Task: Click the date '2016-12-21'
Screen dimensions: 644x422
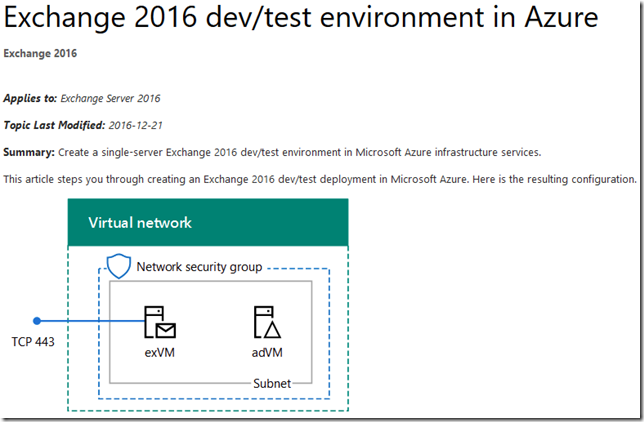Action: point(136,125)
